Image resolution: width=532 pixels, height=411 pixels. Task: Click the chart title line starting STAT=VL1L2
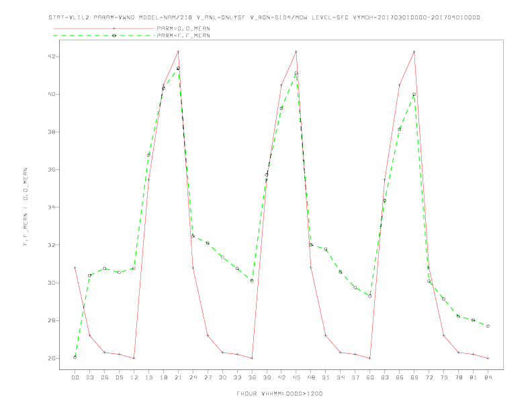264,17
